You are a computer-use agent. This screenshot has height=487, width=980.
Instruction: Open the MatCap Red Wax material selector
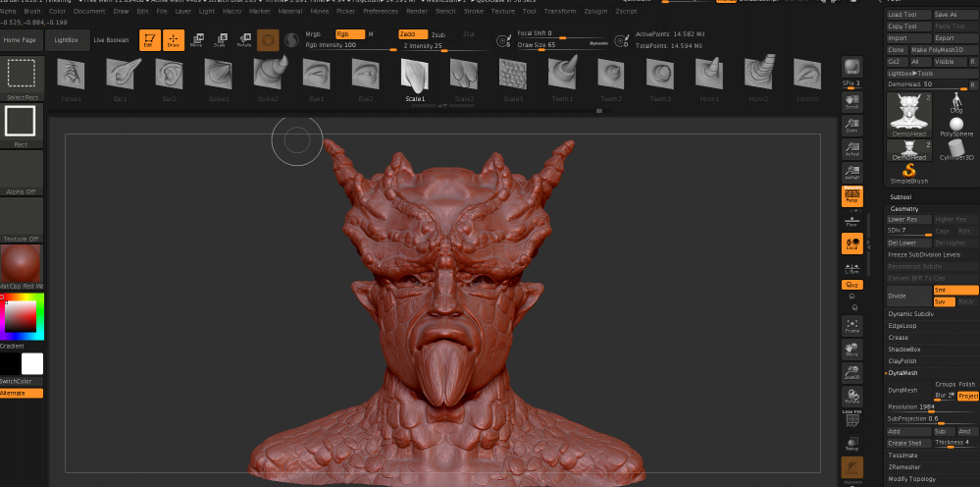22,268
